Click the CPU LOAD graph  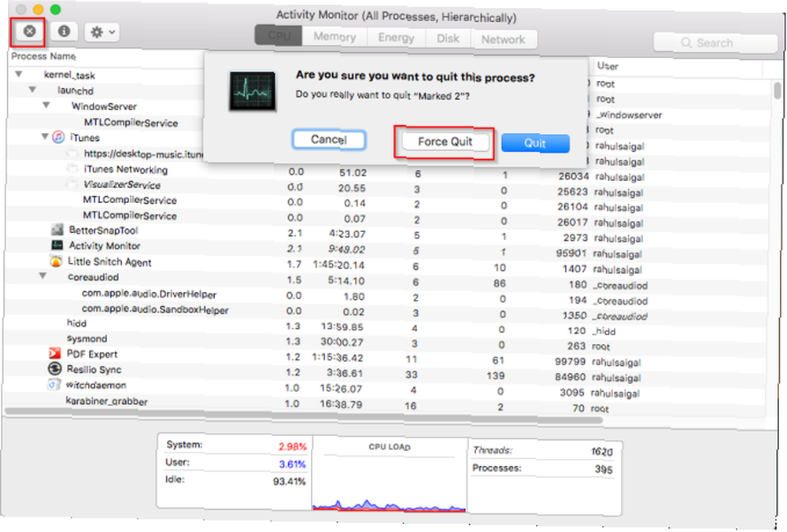tap(390, 475)
